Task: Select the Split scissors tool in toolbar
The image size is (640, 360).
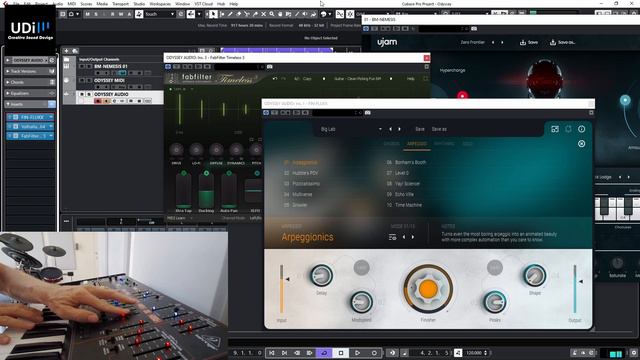Action: click(x=247, y=14)
